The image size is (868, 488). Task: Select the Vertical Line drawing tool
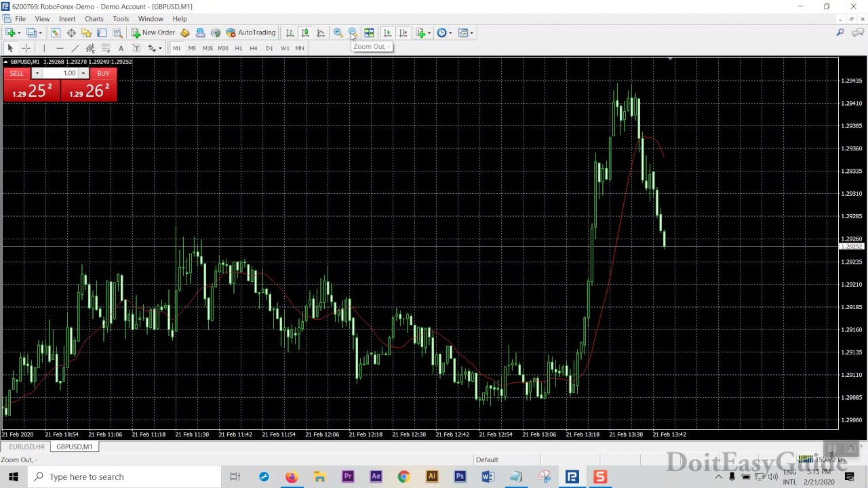pyautogui.click(x=44, y=48)
